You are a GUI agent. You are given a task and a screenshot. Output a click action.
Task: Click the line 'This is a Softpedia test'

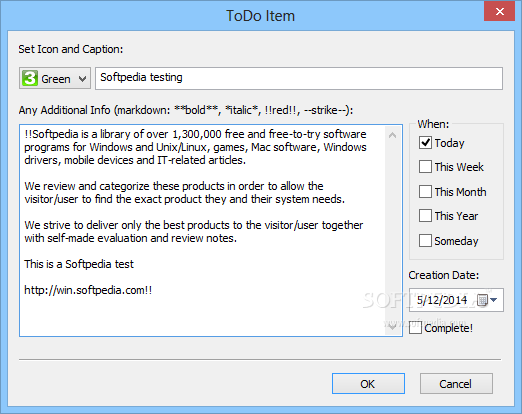[79, 264]
